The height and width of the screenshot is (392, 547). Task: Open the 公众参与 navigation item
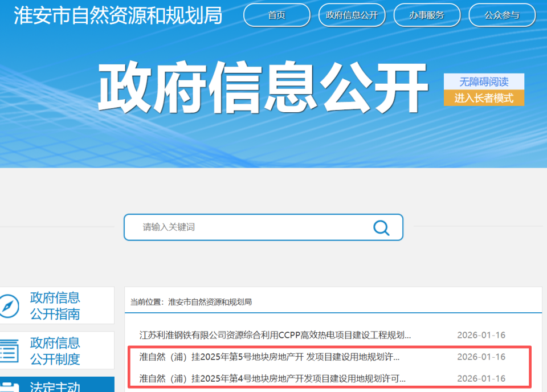(502, 15)
